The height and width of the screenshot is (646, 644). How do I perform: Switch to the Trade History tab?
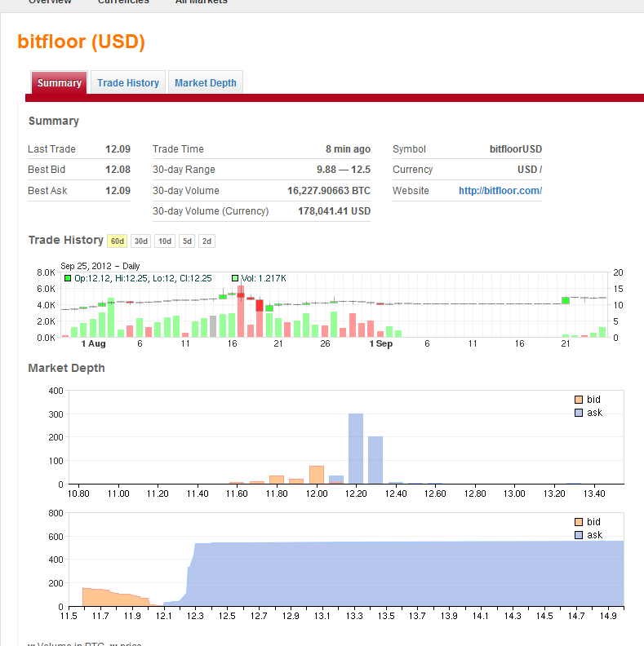coord(128,83)
